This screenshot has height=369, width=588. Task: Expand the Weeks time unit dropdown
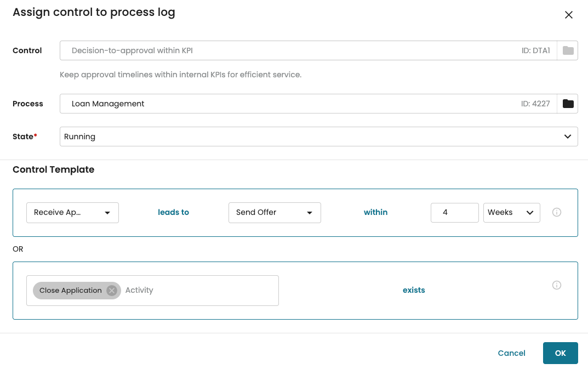pyautogui.click(x=511, y=212)
